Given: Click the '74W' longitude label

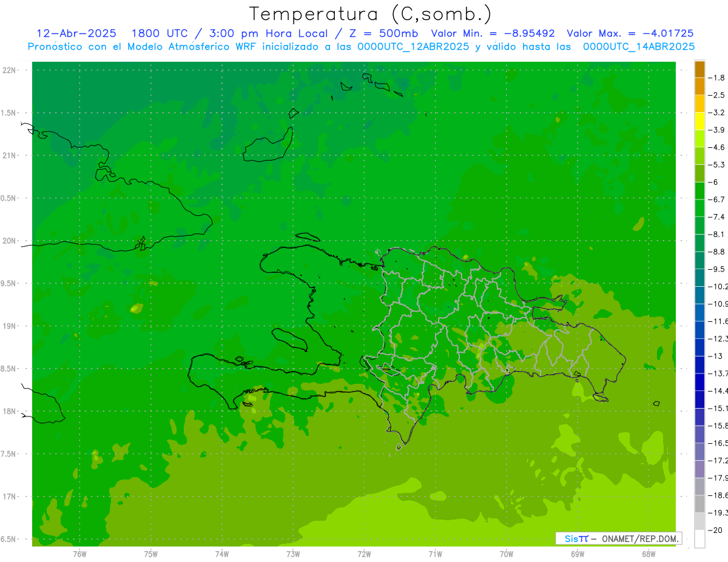Looking at the screenshot, I should point(221,554).
